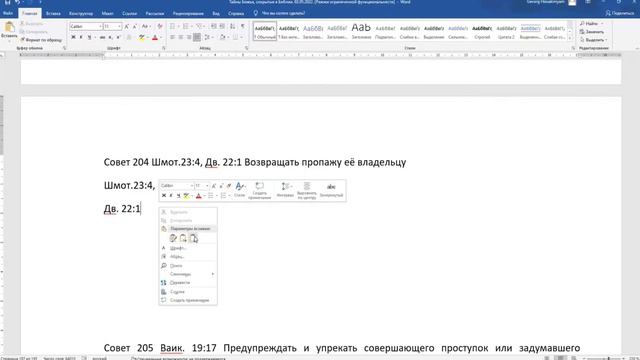This screenshot has height=360, width=640.
Task: Undo the last action in the title bar
Action: [18, 2]
